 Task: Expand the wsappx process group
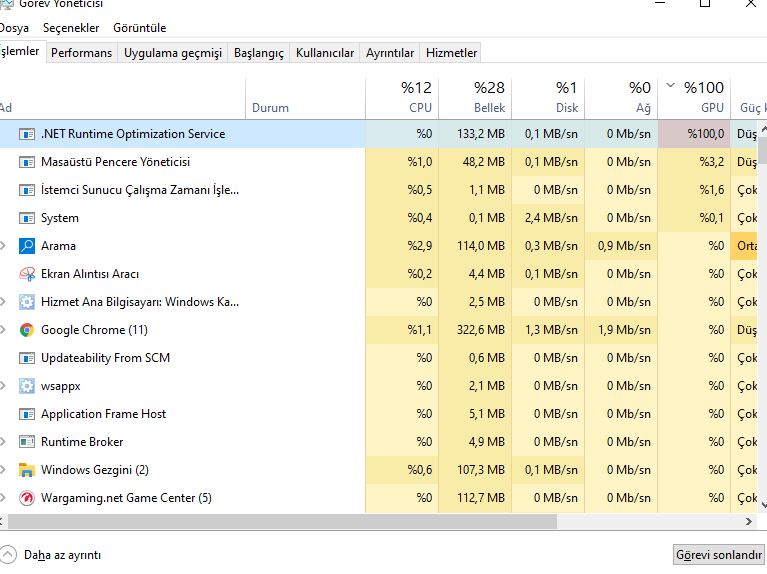coord(3,386)
